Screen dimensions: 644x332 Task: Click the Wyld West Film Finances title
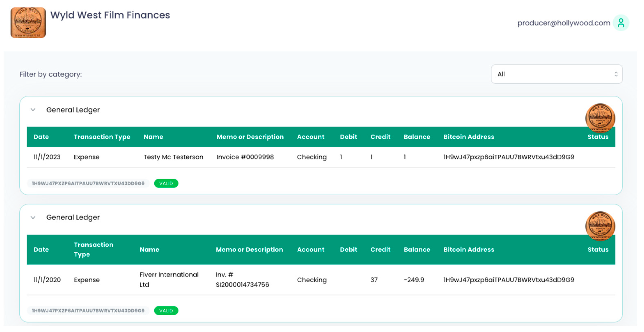click(110, 15)
